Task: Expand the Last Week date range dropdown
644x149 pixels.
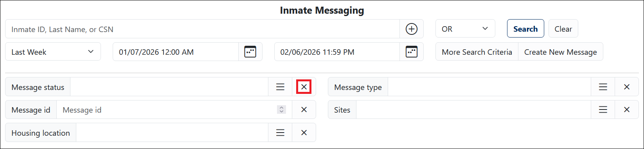Action: click(53, 52)
